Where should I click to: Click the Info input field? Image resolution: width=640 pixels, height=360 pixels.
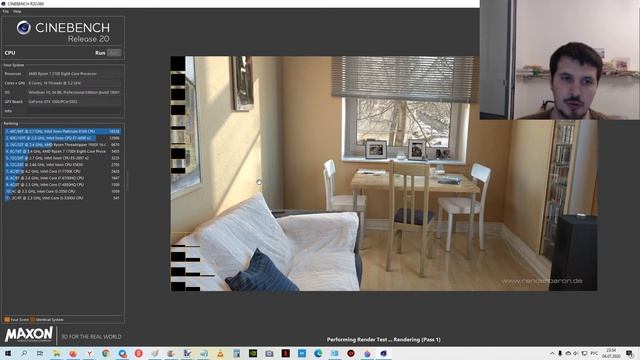tap(74, 111)
